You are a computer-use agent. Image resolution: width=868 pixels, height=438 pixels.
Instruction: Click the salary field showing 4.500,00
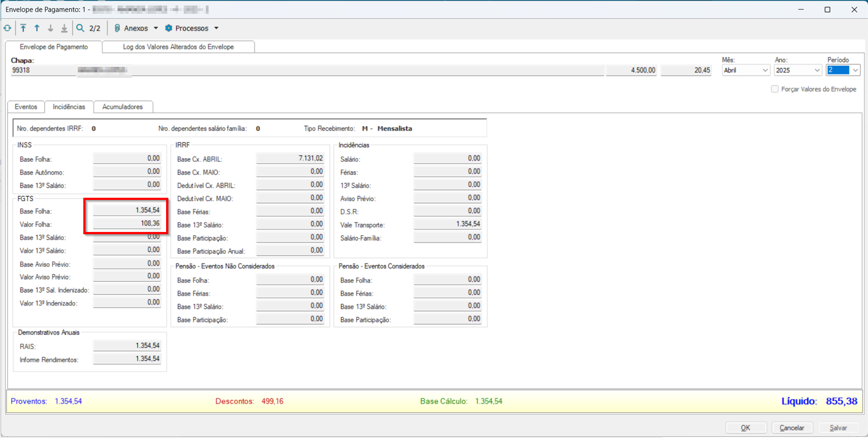coord(631,70)
